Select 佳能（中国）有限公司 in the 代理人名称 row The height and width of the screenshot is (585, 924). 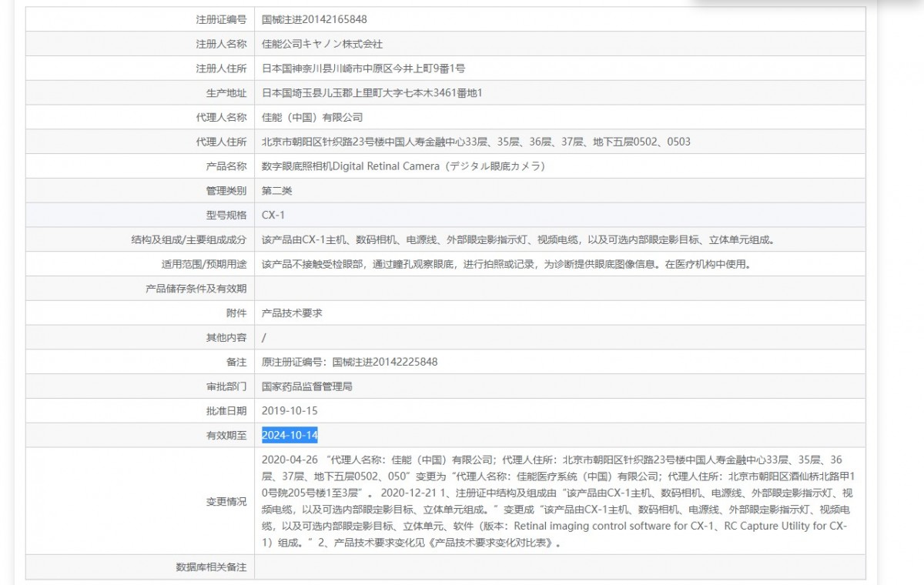coord(312,118)
